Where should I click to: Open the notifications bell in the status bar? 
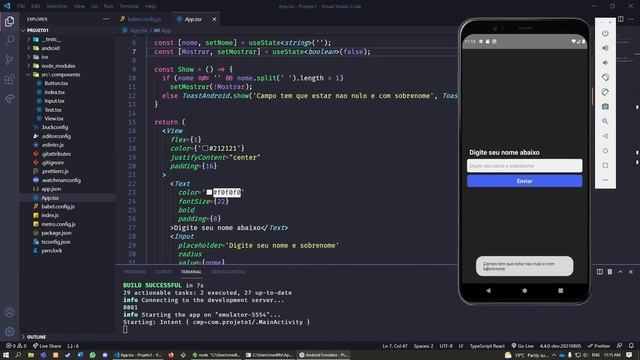[631, 346]
